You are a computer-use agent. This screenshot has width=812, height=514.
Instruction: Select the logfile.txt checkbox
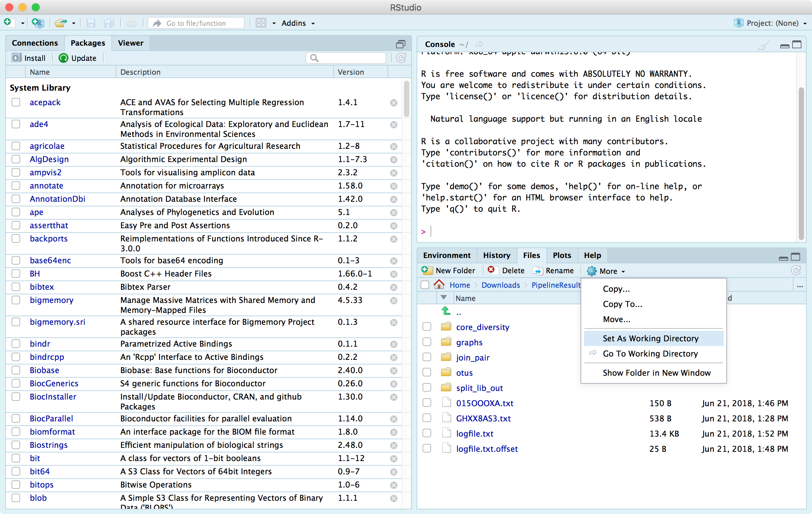[427, 433]
